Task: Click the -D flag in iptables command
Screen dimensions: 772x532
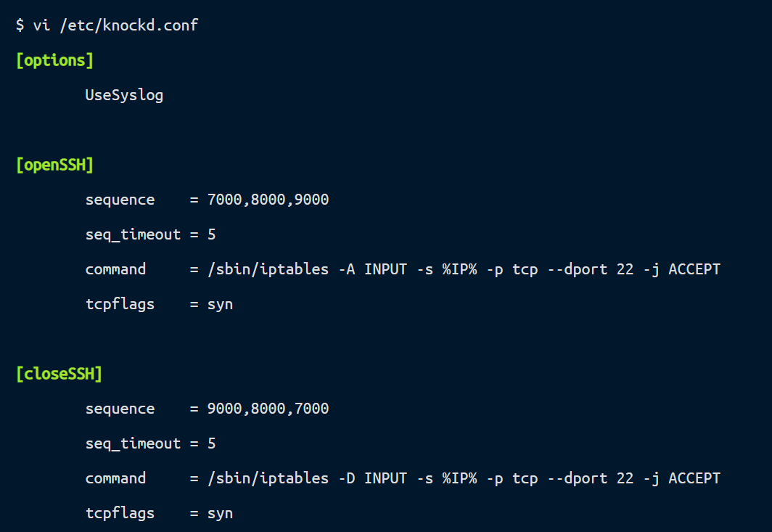Action: [x=346, y=478]
